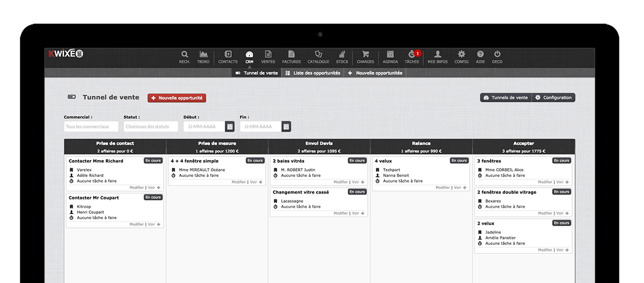
Task: Open calendar picker for Fin date
Action: [x=286, y=126]
